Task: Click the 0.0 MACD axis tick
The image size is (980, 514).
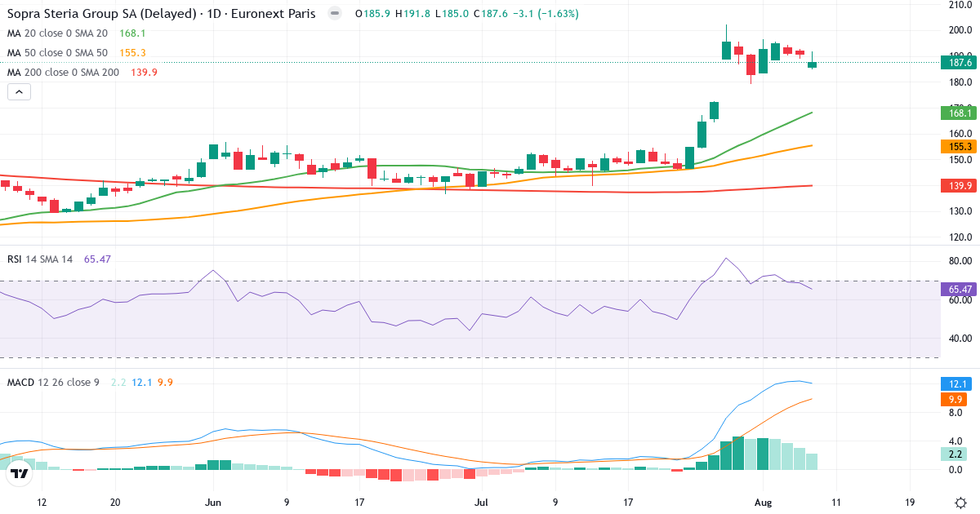Action: click(x=955, y=470)
